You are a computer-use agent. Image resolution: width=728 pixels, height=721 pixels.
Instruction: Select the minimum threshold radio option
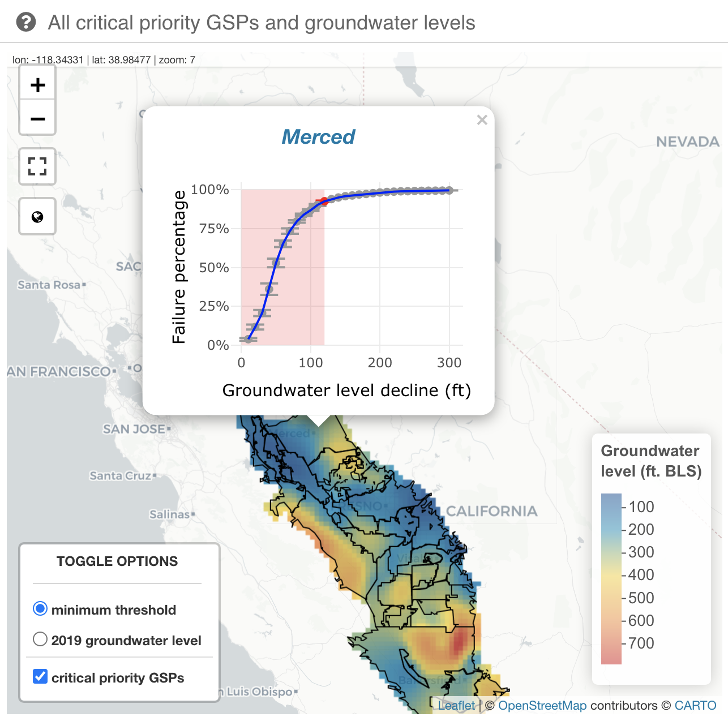pos(40,609)
